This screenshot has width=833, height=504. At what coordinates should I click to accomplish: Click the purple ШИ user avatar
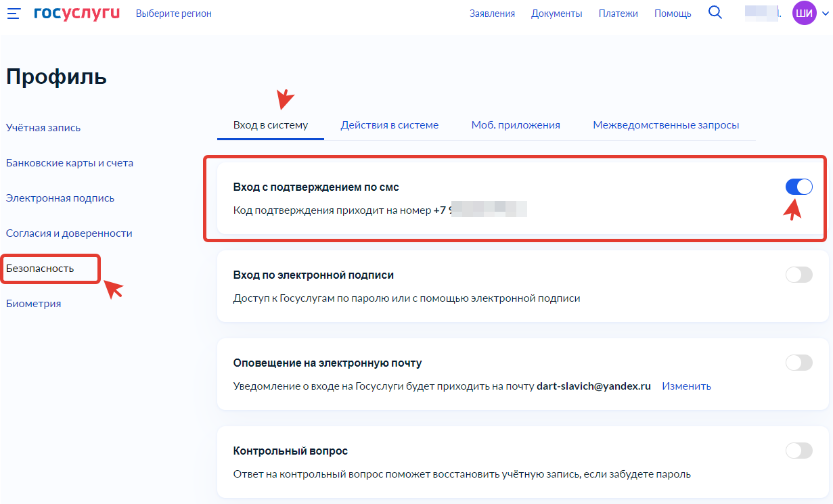click(804, 14)
